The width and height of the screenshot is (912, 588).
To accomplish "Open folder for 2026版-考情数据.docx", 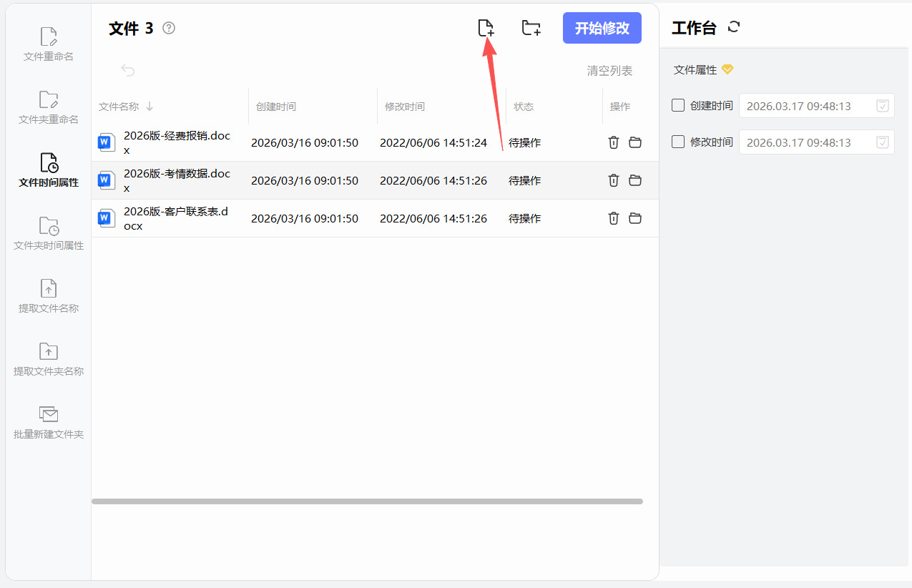I will coord(635,180).
